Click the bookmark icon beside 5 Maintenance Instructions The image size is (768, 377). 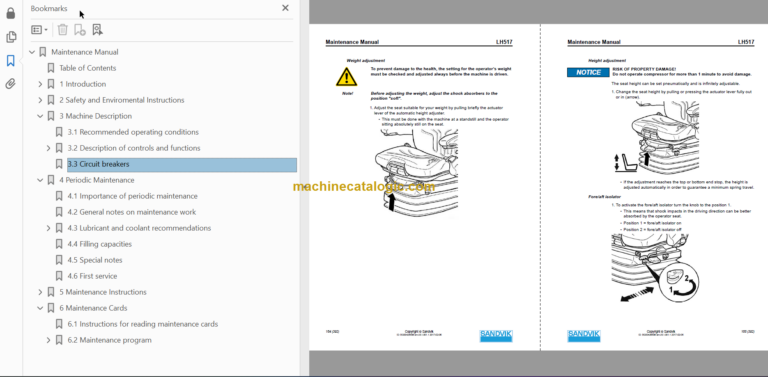(50, 292)
